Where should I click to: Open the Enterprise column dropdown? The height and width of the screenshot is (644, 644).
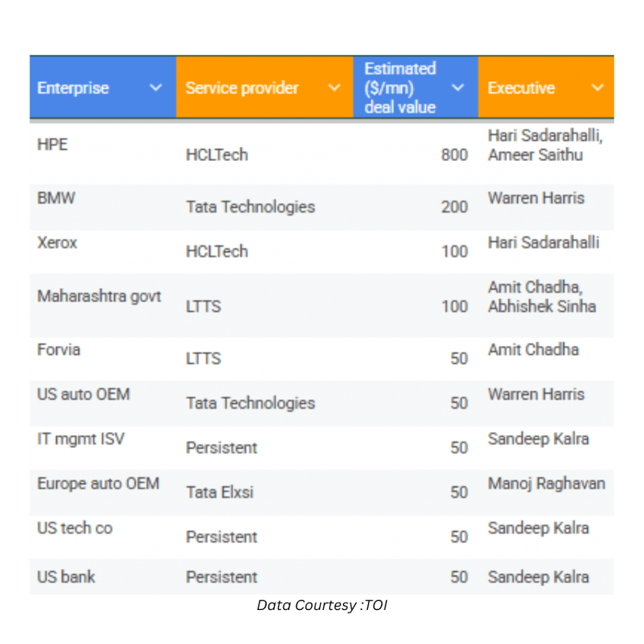tap(155, 89)
